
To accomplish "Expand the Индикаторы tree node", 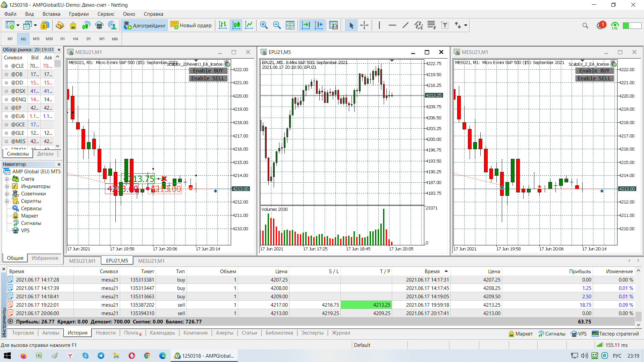I will [7, 186].
